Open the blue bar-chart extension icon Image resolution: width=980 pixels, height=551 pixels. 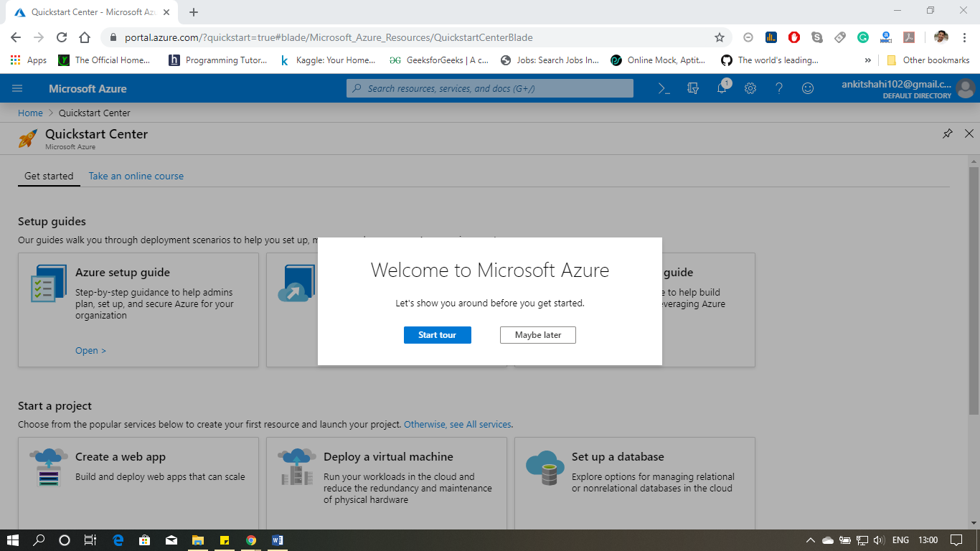tap(771, 37)
